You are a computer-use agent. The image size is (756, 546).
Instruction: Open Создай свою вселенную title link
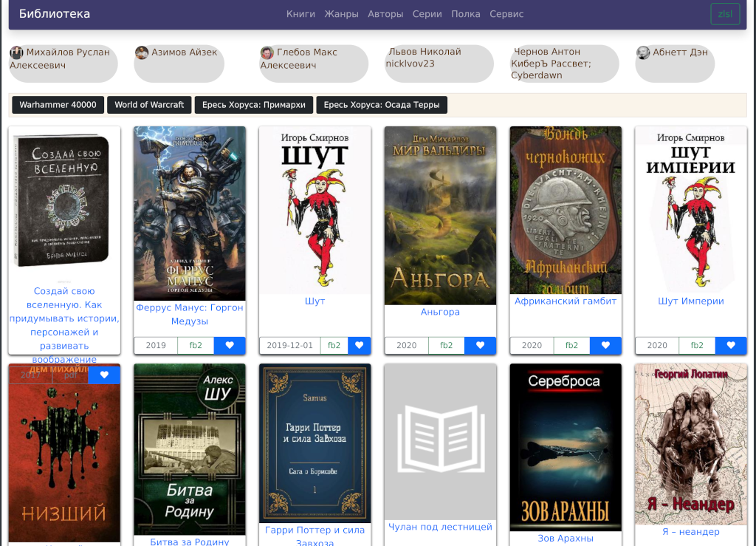click(x=64, y=325)
